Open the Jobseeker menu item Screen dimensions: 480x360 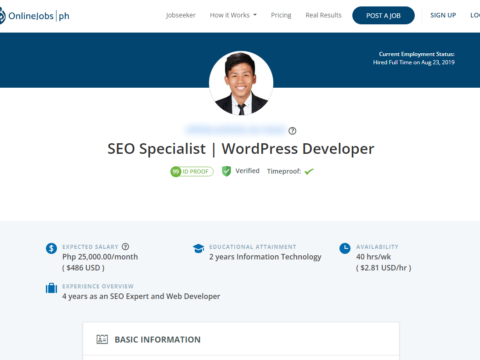point(181,15)
